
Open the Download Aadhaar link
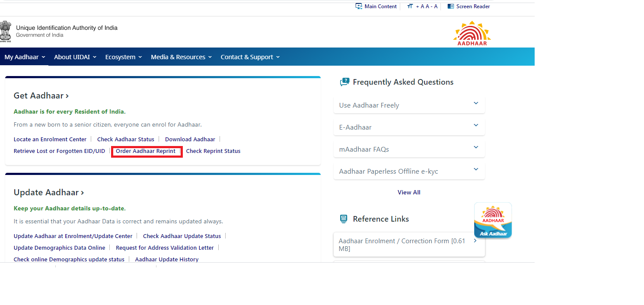[190, 139]
